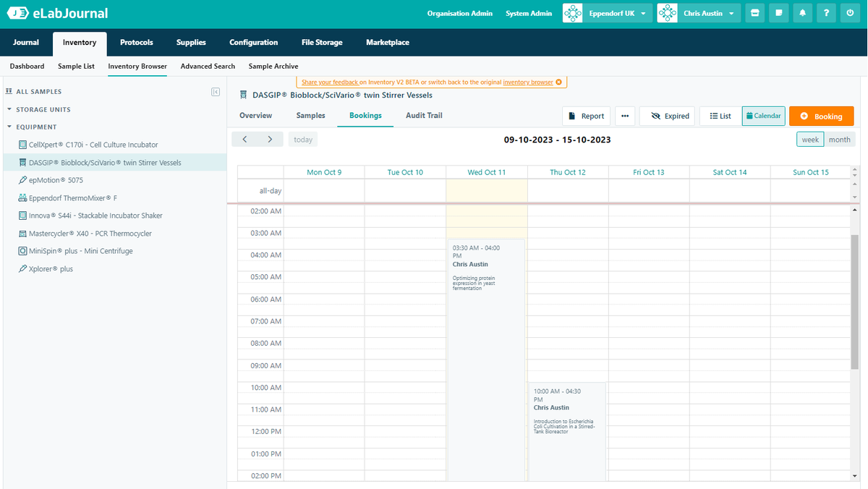This screenshot has width=868, height=489.
Task: Open the File Storage menu
Action: (322, 43)
